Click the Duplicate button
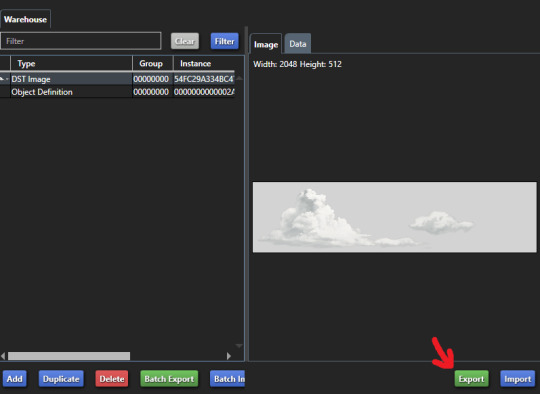 (61, 379)
